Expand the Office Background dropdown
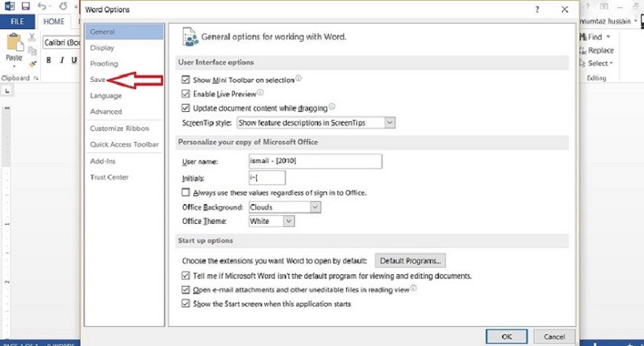Viewport: 644px width, 346px height. tap(285, 207)
